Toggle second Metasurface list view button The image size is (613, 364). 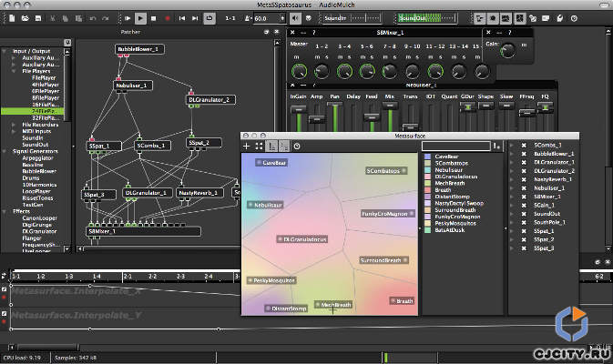[x=284, y=147]
